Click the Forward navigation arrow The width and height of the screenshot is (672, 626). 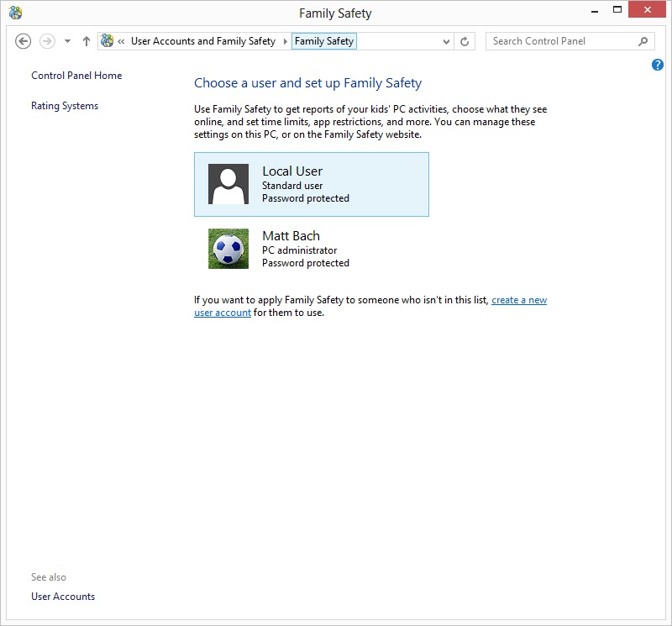point(47,41)
